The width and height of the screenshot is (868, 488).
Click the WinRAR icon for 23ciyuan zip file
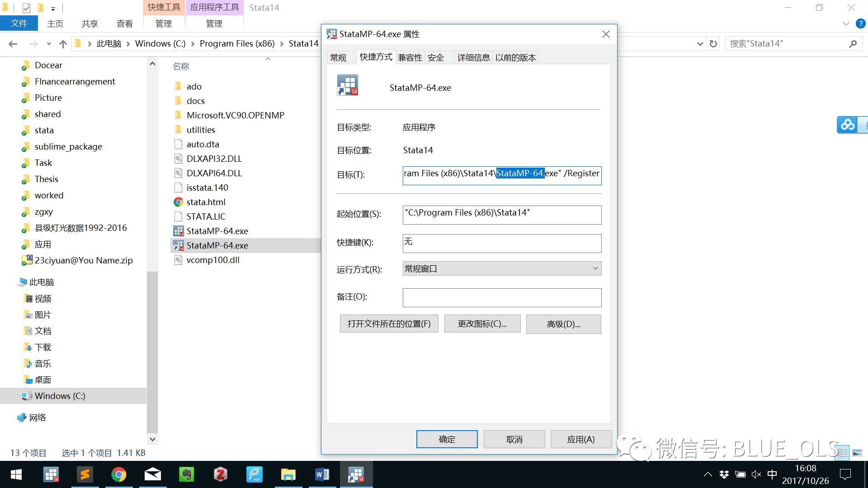26,260
